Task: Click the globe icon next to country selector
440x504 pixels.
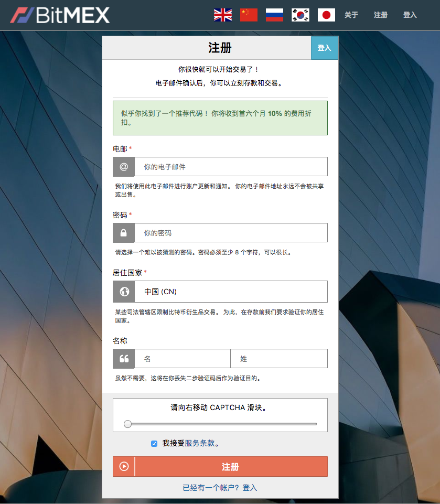Action: point(123,292)
